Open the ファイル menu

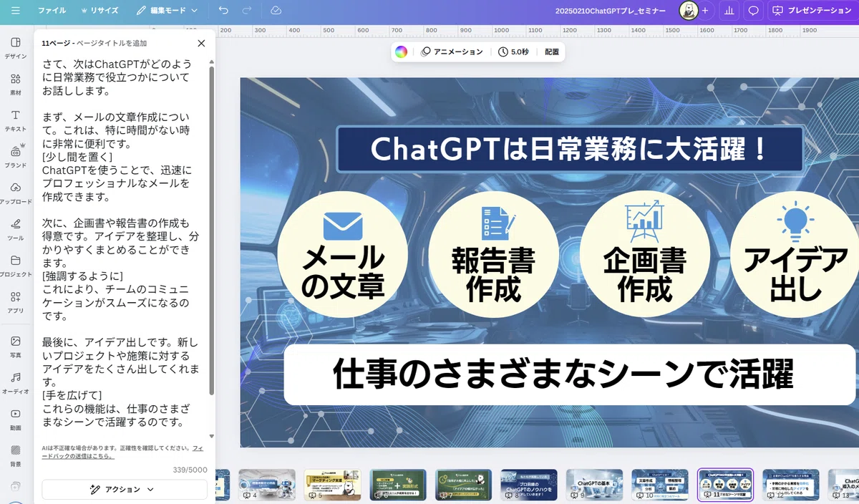pos(52,11)
